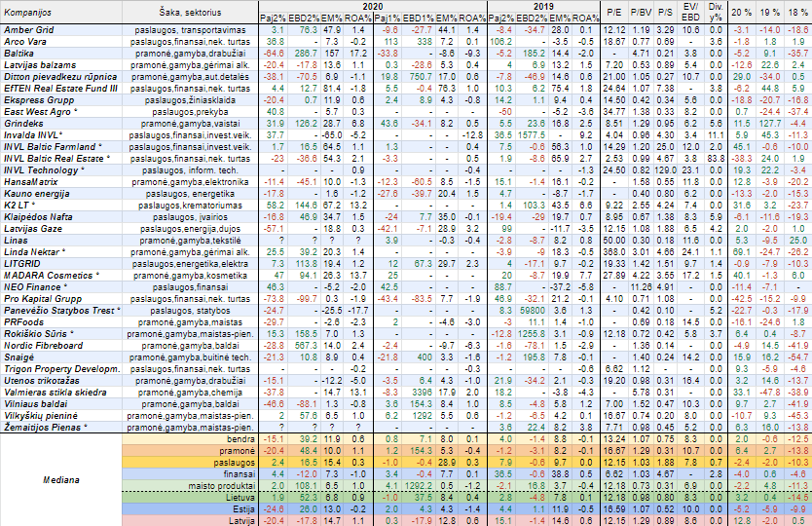Click the Latvija median row label
812x526 pixels.
point(242,521)
